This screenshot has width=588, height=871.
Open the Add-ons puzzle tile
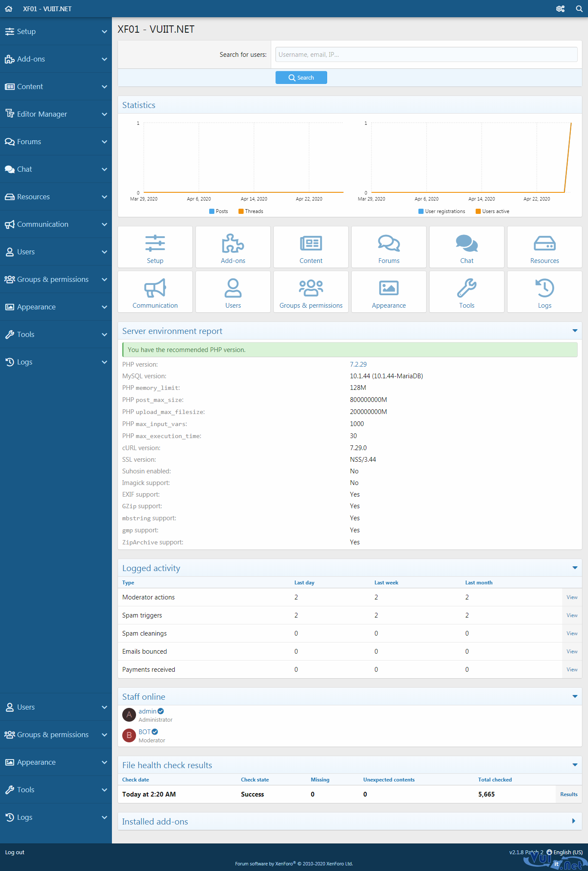tap(233, 247)
